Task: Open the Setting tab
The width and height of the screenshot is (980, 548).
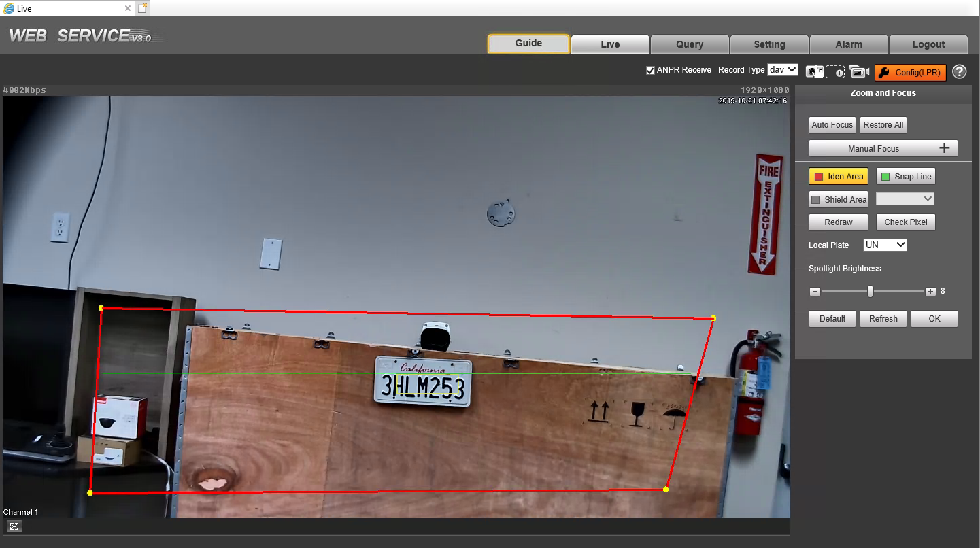Action: point(769,44)
